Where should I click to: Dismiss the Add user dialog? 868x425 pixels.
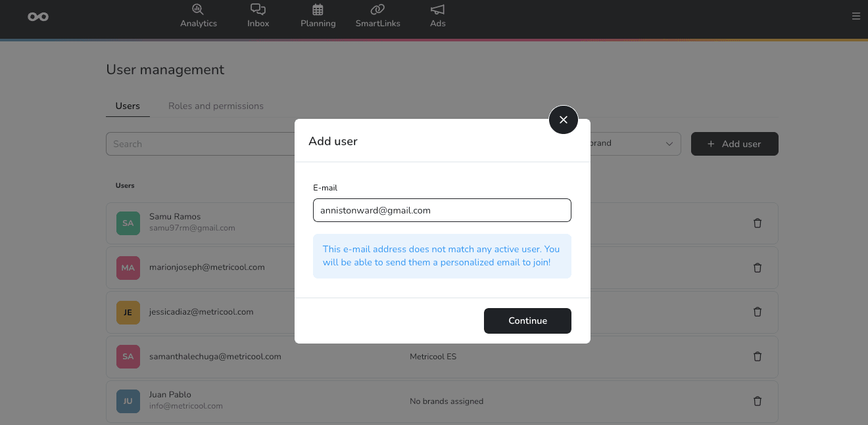pyautogui.click(x=563, y=120)
